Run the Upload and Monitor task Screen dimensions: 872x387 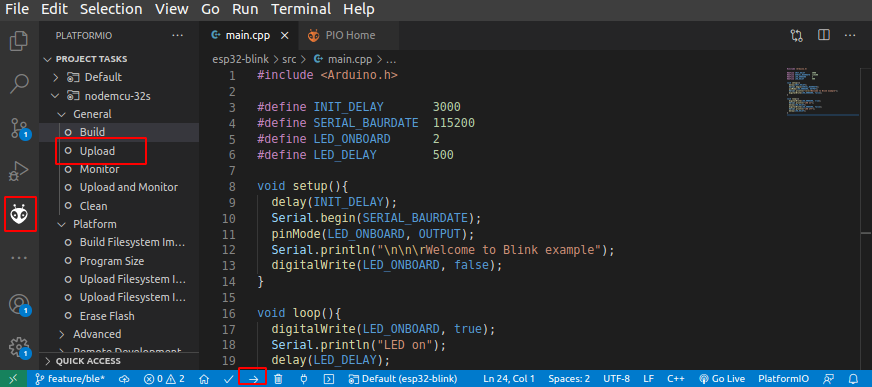tap(128, 187)
